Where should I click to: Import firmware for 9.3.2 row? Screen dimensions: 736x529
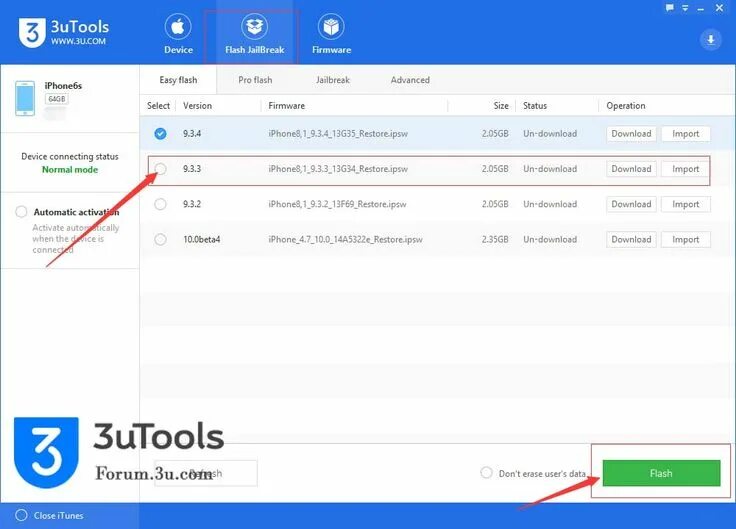point(685,204)
